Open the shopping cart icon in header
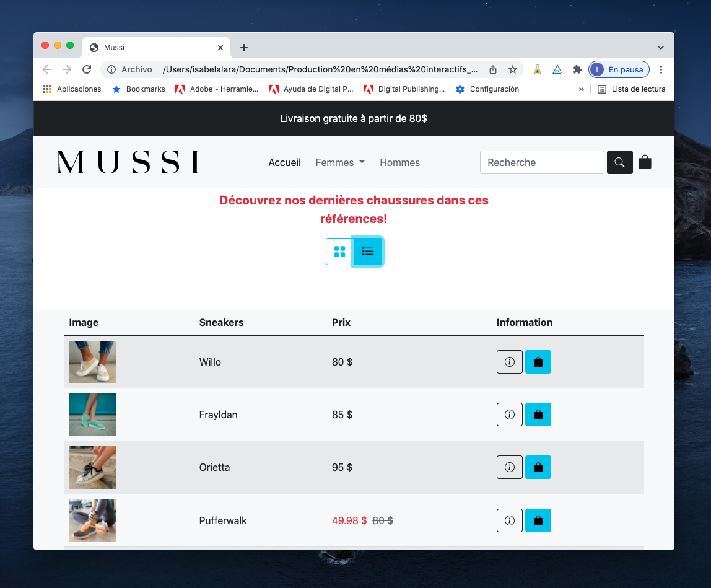The height and width of the screenshot is (588, 711). click(645, 162)
